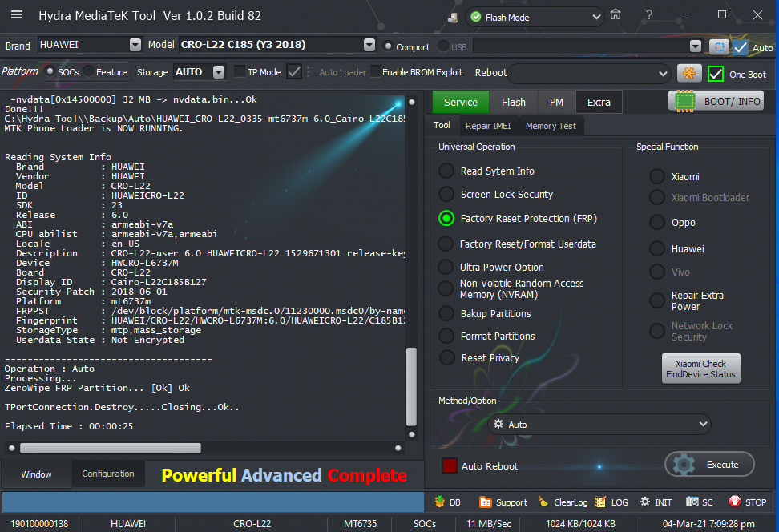Open the Configuration tab
The height and width of the screenshot is (532, 779).
[108, 474]
